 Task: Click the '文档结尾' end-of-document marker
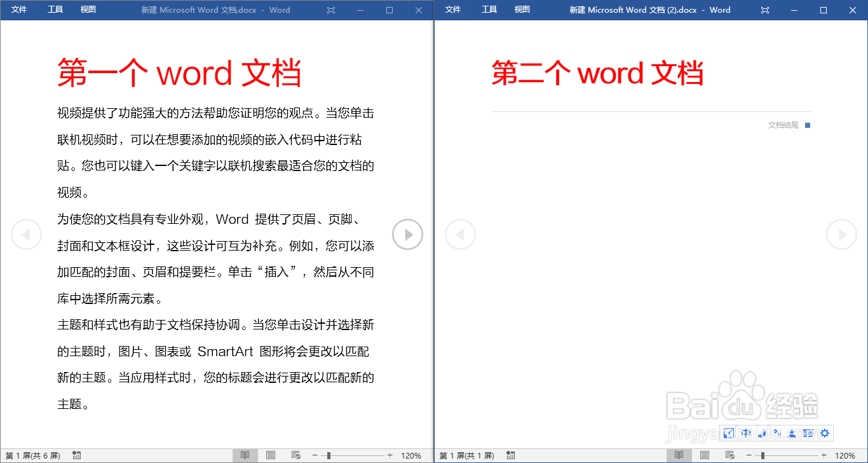[789, 125]
